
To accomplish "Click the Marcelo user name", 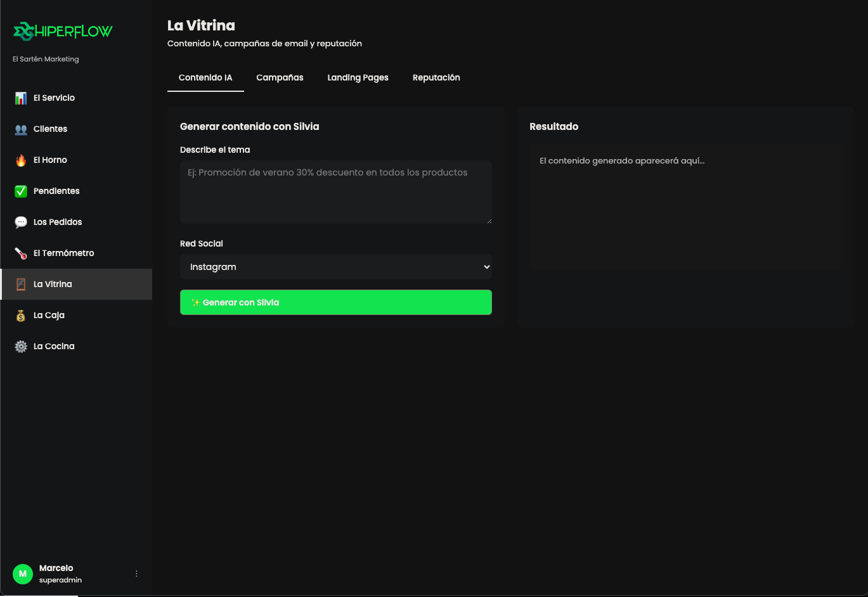I will 56,568.
